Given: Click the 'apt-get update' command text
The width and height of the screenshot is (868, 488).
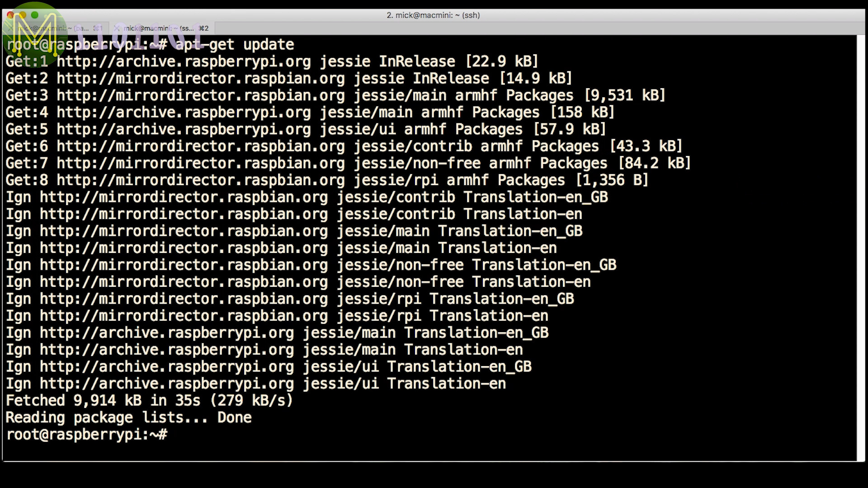Looking at the screenshot, I should click(x=234, y=45).
